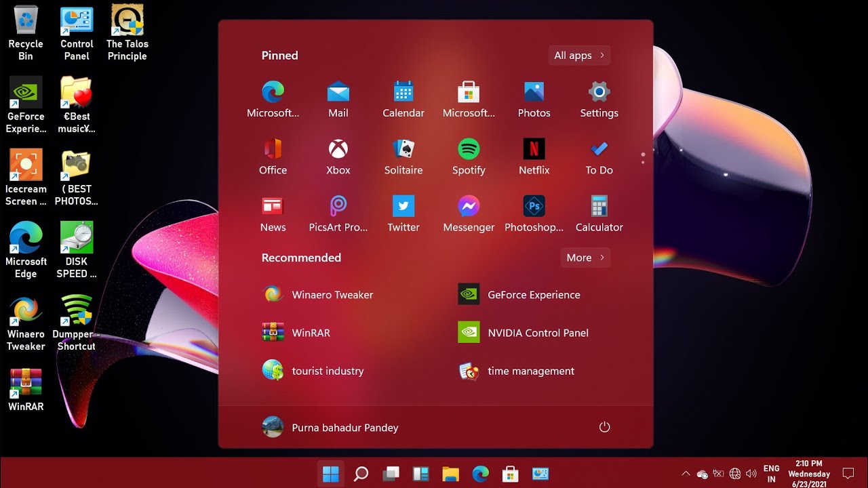The width and height of the screenshot is (868, 488).
Task: Open Microsoft Store on taskbar
Action: tap(510, 474)
